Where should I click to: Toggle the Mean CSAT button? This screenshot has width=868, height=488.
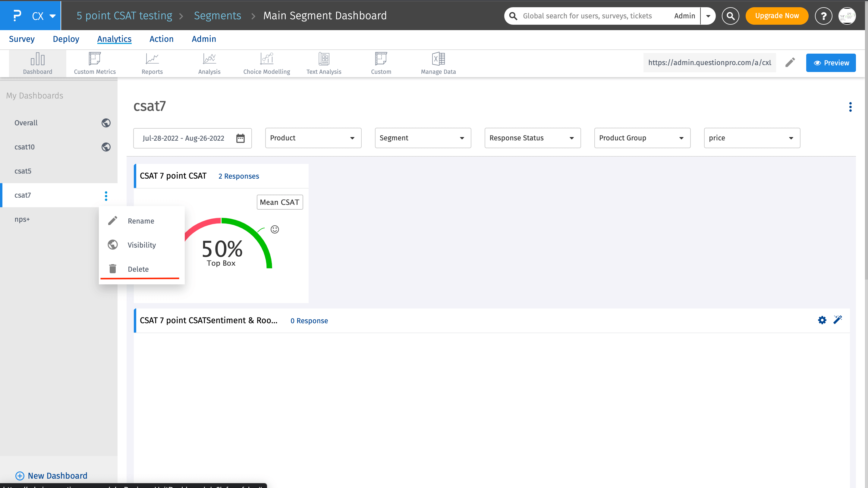[279, 202]
